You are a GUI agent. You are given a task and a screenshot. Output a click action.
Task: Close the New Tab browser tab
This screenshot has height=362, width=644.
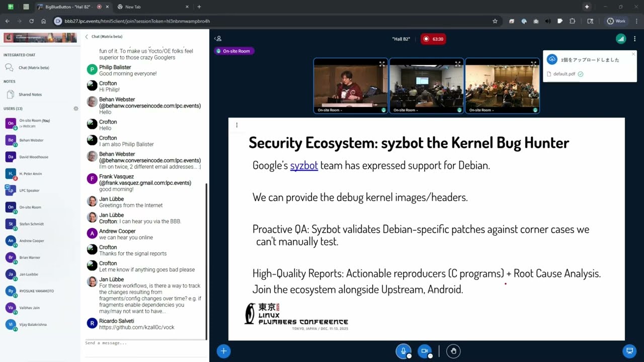click(x=187, y=7)
